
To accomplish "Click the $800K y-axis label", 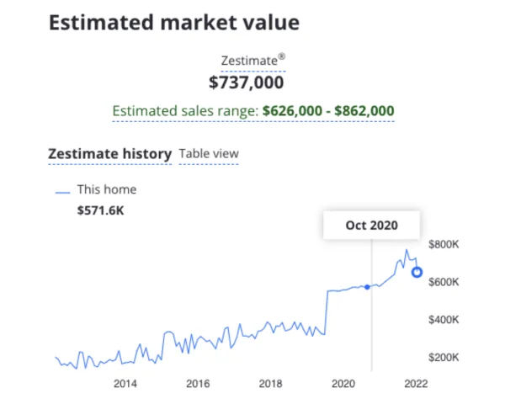I will (443, 244).
